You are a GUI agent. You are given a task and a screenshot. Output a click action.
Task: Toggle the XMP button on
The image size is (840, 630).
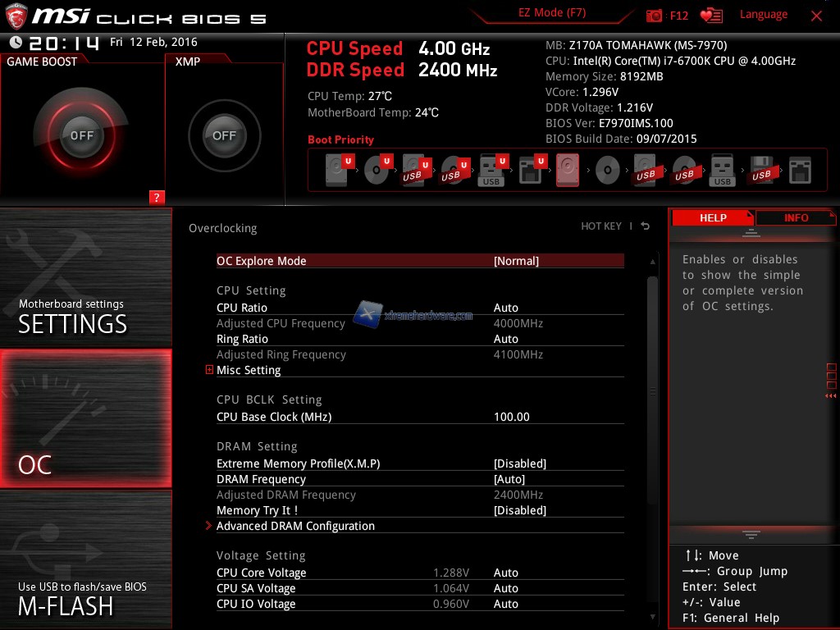[224, 135]
